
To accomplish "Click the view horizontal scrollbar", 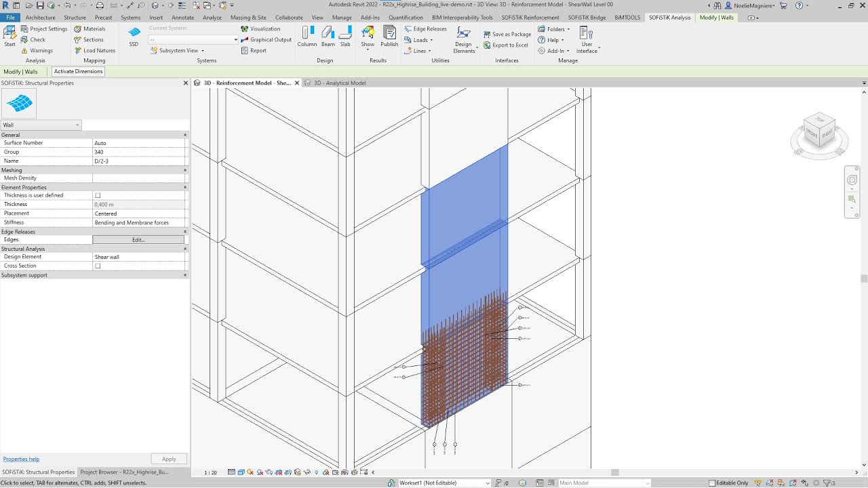I will pos(614,472).
